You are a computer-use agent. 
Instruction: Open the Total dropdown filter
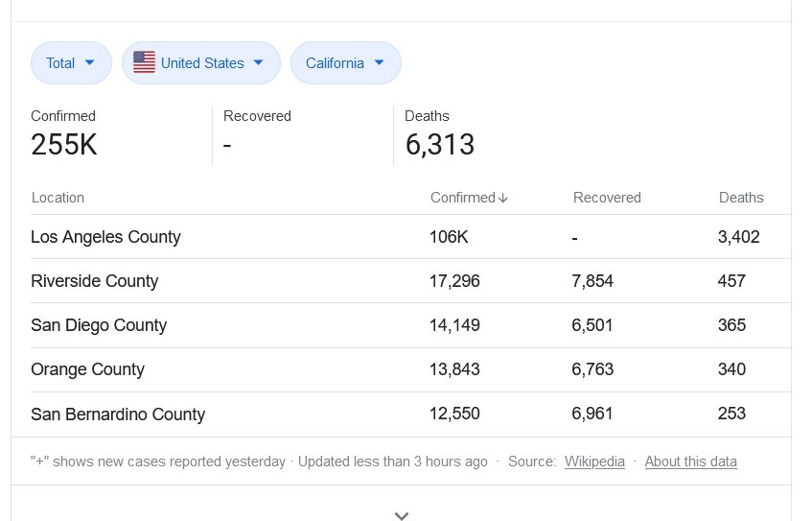[71, 63]
